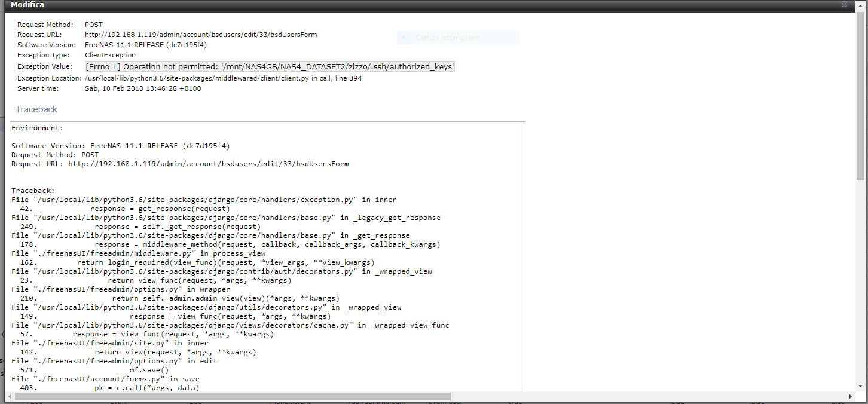The image size is (868, 404).
Task: Click the Traceback heading
Action: coord(36,109)
